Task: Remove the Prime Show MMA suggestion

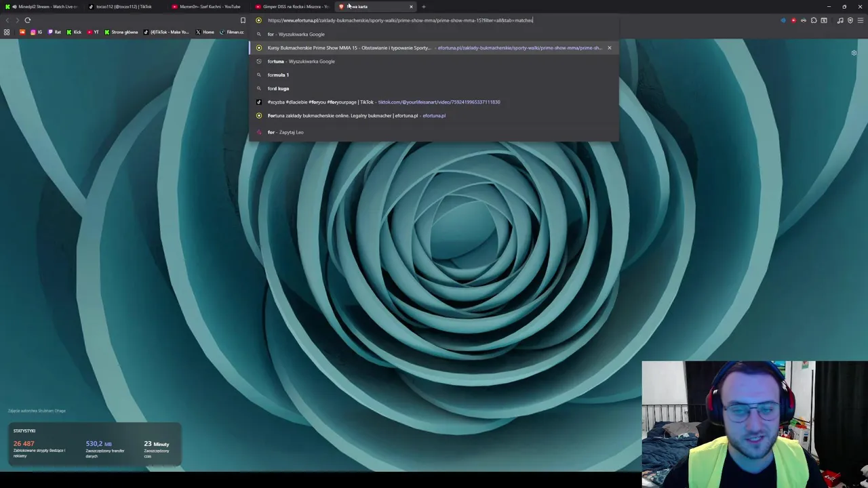Action: click(609, 47)
